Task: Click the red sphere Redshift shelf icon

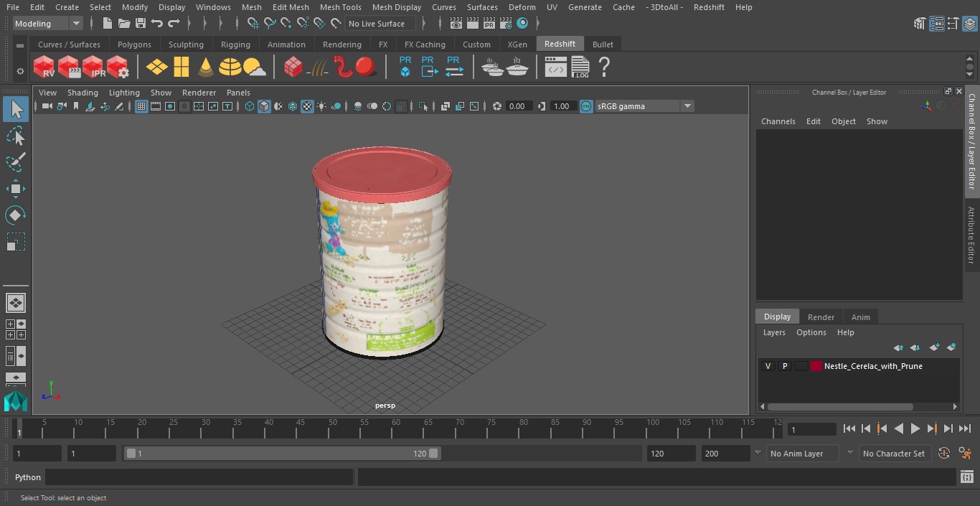Action: click(366, 67)
